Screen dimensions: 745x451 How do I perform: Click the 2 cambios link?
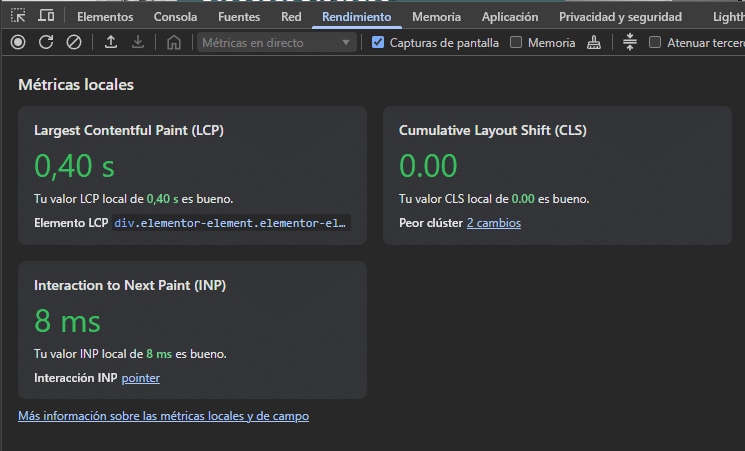pos(493,223)
